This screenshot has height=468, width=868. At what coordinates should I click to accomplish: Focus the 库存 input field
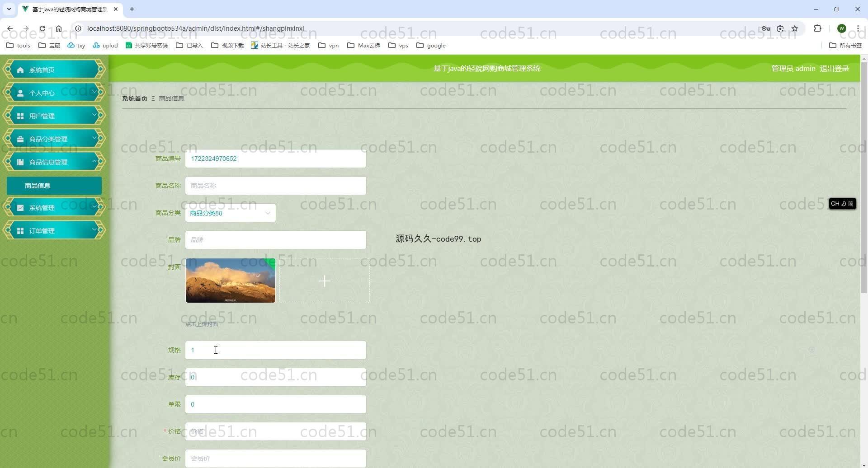pyautogui.click(x=275, y=377)
